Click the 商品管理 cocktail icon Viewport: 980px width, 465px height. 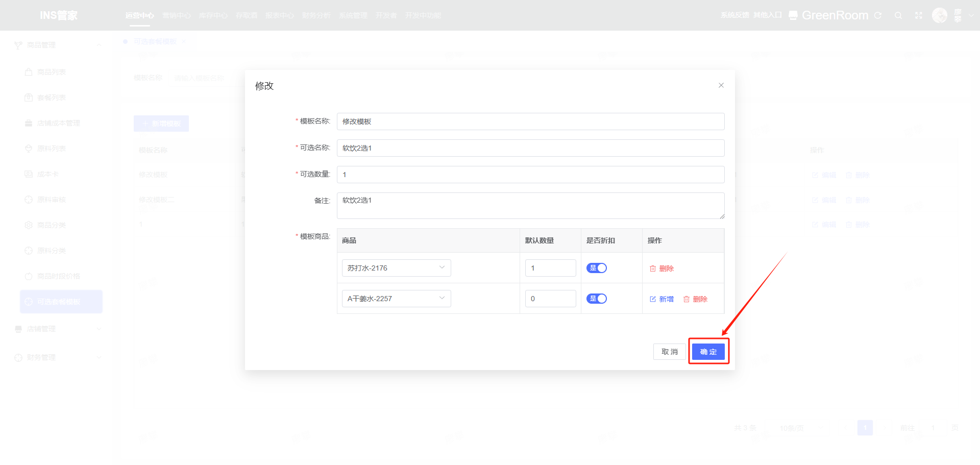coord(18,45)
